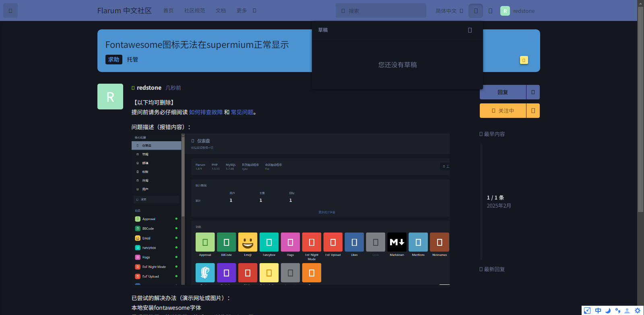Click the 本地安装fontawesome字体 line
Screen dimensions: 644x315
click(166, 308)
